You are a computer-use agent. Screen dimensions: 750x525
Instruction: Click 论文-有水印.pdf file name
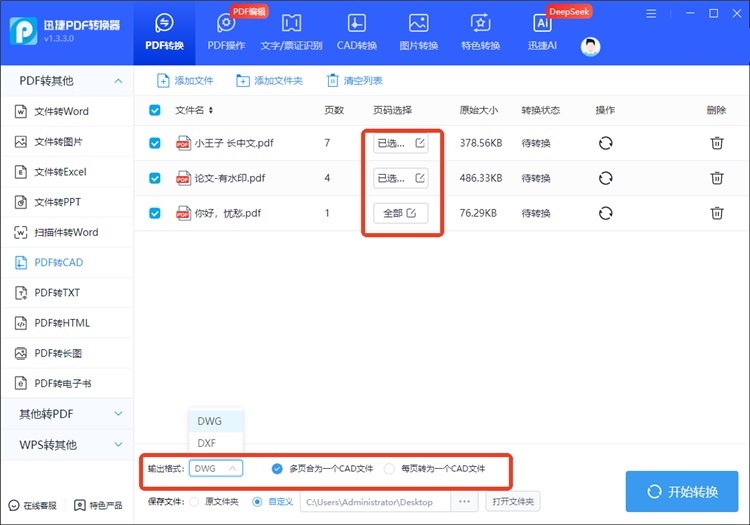coord(230,178)
